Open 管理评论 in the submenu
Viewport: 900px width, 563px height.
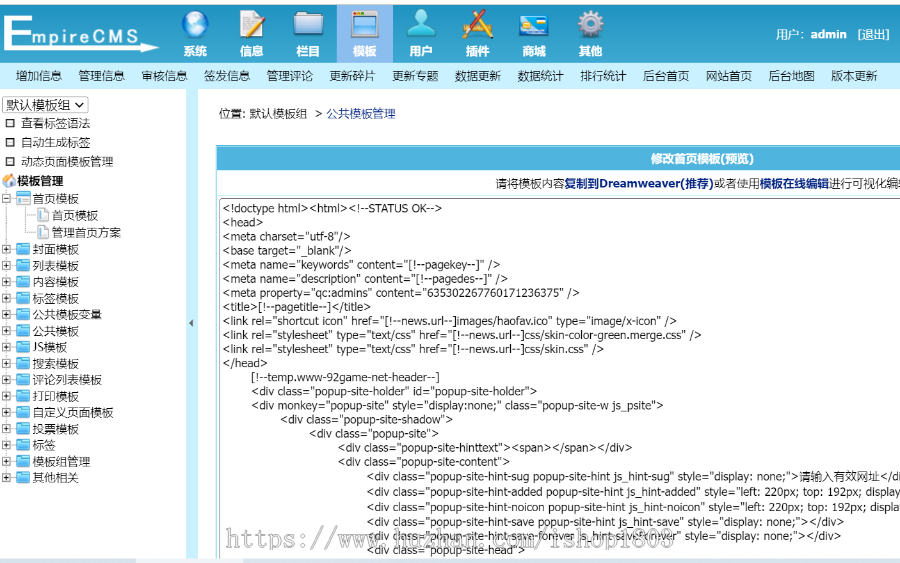[289, 76]
